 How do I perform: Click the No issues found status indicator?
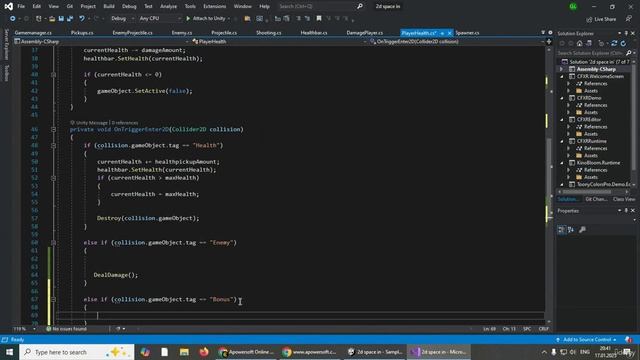[x=67, y=329]
